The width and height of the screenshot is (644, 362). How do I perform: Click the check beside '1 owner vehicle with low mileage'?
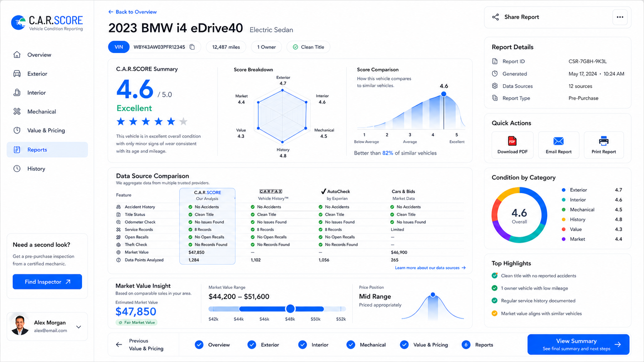click(x=495, y=288)
